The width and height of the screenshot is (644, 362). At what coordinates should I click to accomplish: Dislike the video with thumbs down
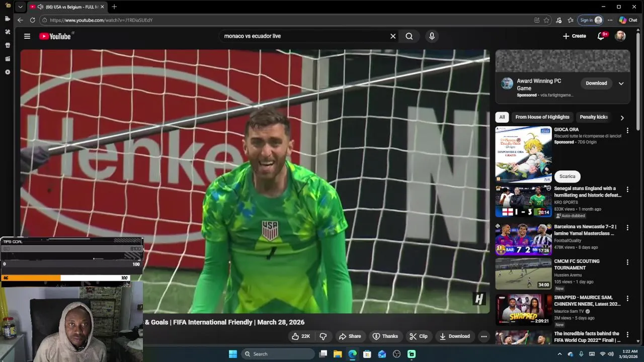pyautogui.click(x=324, y=336)
